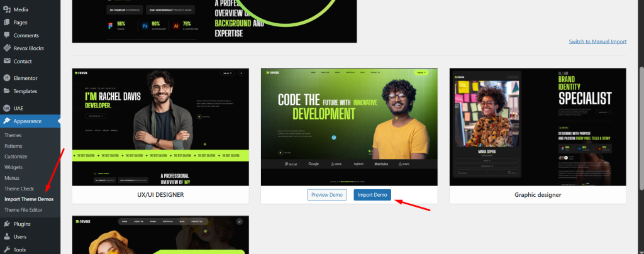The image size is (644, 254).
Task: Click the Pages icon in the sidebar
Action: tap(6, 22)
